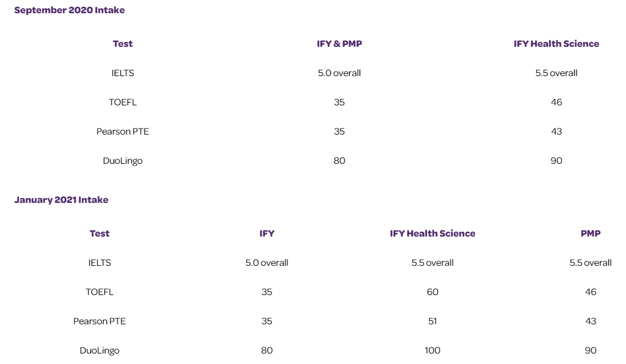
Task: Select the "PMP" column header in January table
Action: 590,234
